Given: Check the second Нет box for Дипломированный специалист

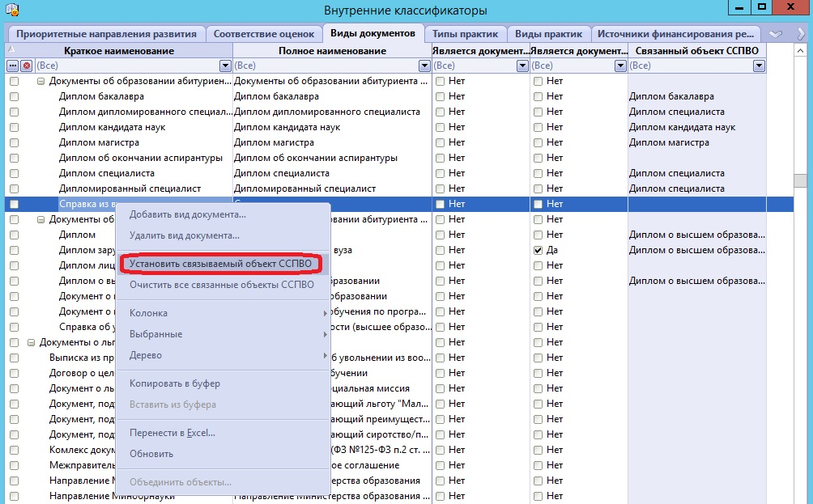Looking at the screenshot, I should tap(538, 188).
